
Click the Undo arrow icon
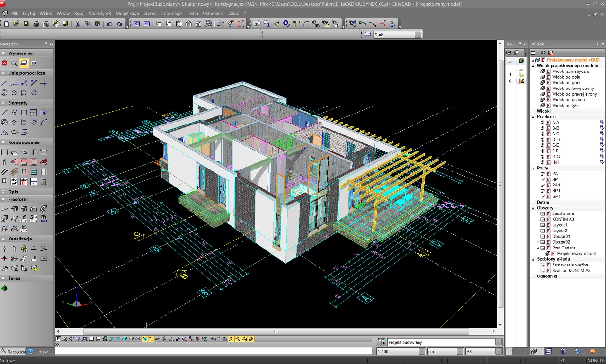click(x=110, y=24)
